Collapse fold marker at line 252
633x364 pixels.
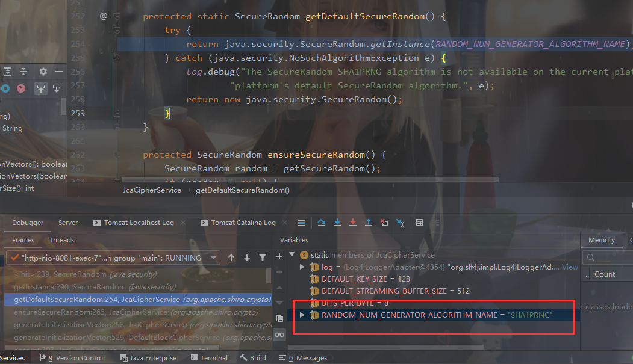coord(117,16)
